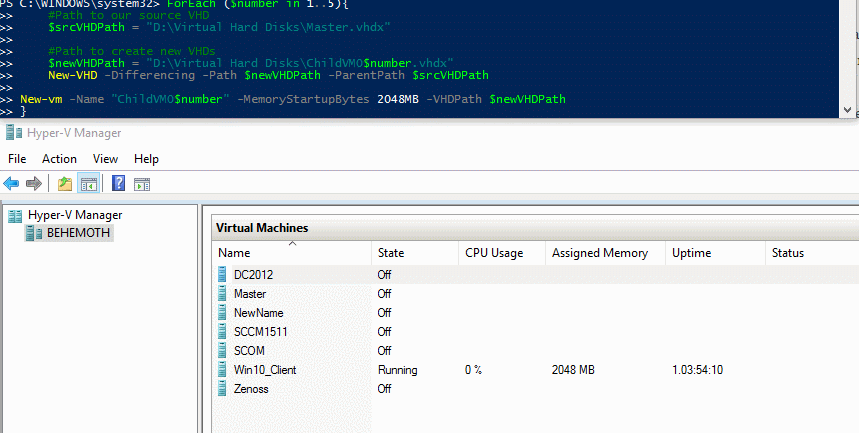The image size is (859, 433).
Task: Sort list by State column header
Action: coord(391,253)
